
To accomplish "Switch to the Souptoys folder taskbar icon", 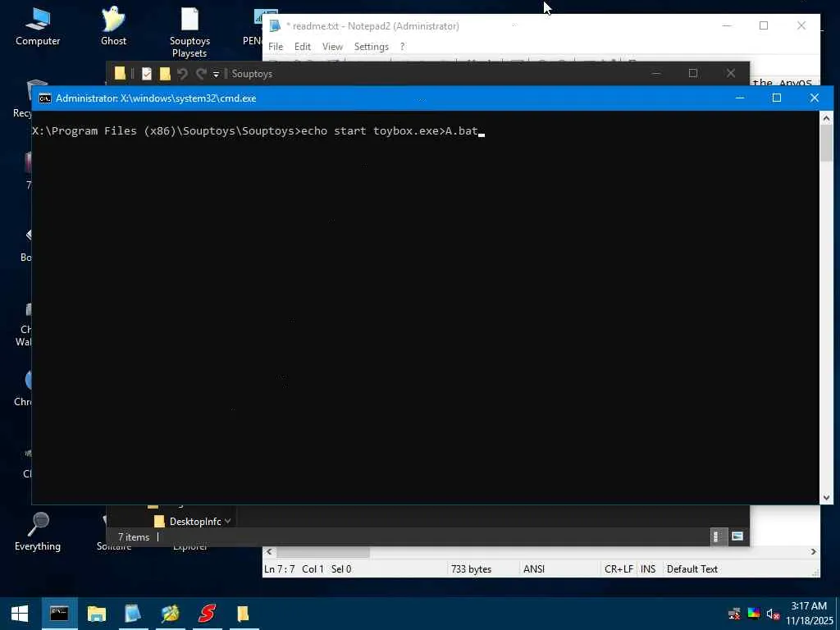I will 243,614.
